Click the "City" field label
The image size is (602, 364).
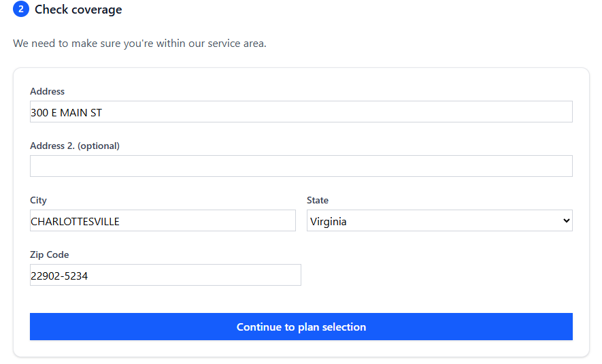tap(39, 200)
